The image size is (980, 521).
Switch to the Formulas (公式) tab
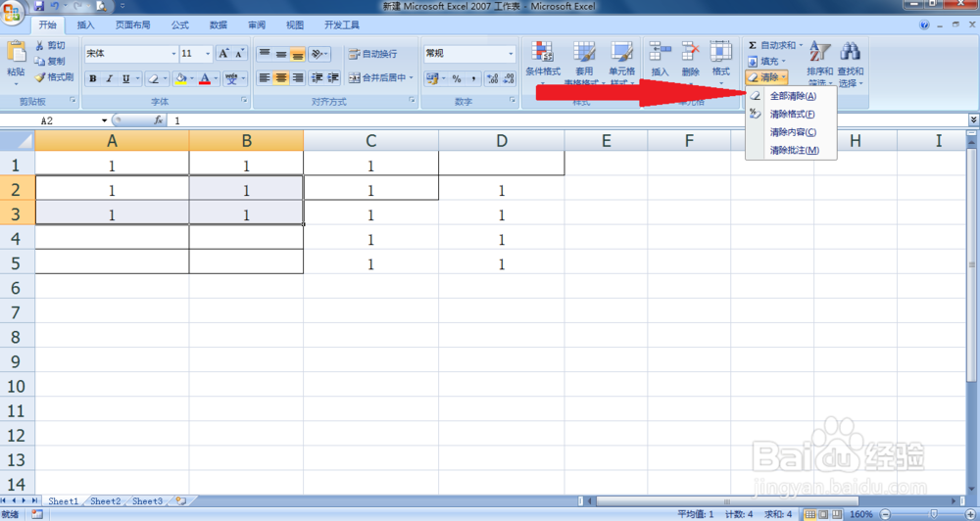click(x=180, y=25)
